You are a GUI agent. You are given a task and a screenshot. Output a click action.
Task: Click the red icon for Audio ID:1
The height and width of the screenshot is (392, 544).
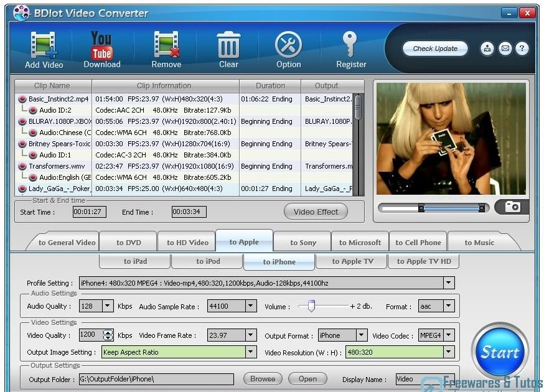tap(33, 155)
